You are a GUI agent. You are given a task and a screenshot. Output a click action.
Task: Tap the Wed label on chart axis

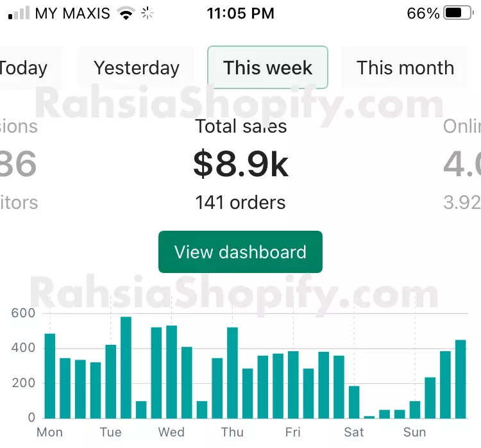pyautogui.click(x=171, y=432)
